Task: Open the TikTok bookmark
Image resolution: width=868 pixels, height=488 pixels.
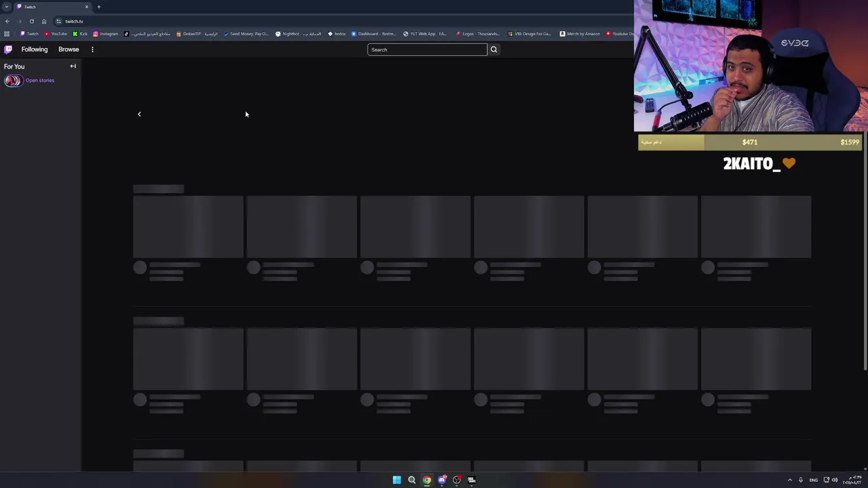Action: [x=147, y=34]
